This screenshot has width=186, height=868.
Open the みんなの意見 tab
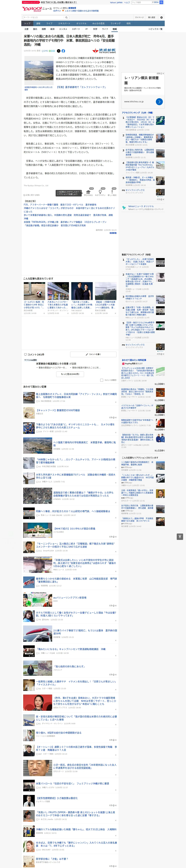98,24
